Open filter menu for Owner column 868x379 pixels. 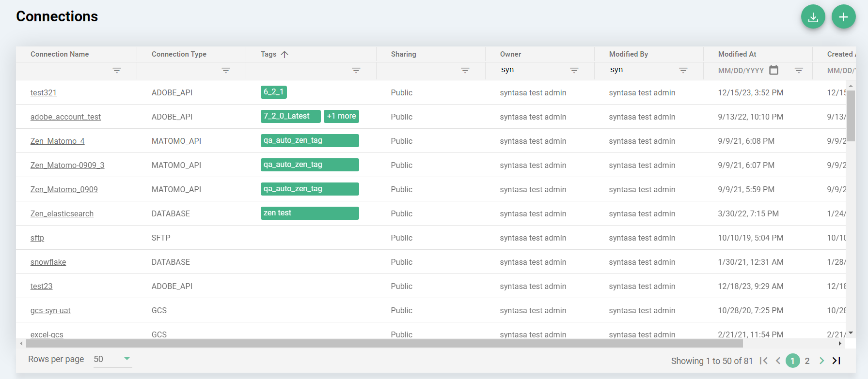pos(574,71)
